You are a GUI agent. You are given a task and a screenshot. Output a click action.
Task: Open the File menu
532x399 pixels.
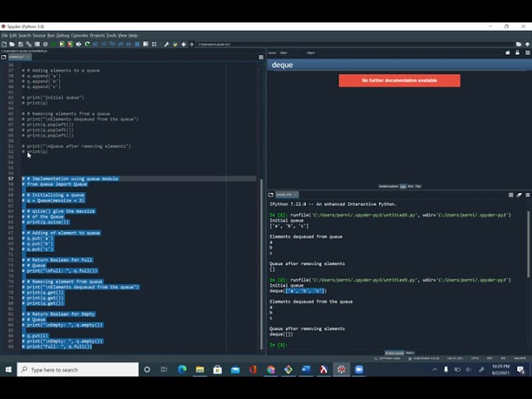[x=4, y=35]
